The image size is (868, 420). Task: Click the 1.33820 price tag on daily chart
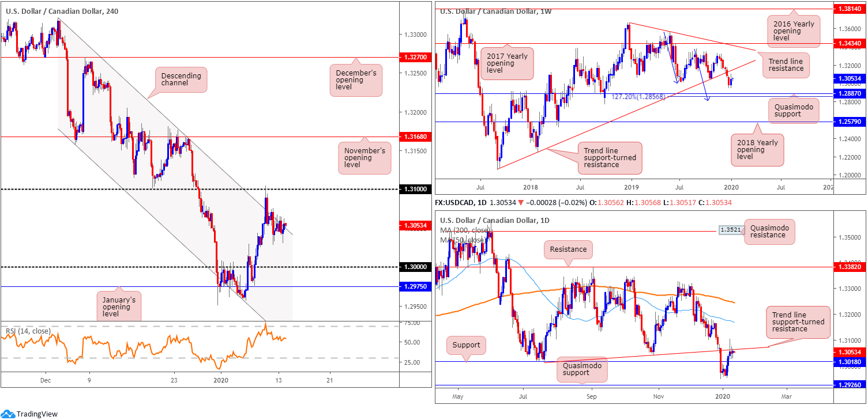pos(849,267)
